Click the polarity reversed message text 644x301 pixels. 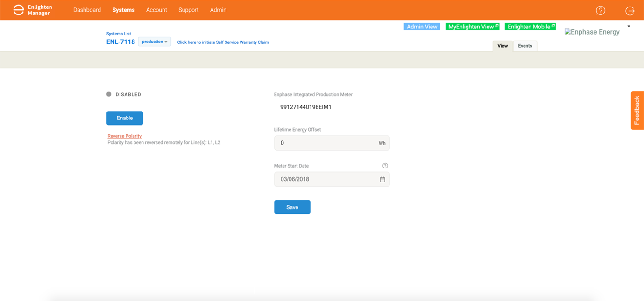[164, 143]
